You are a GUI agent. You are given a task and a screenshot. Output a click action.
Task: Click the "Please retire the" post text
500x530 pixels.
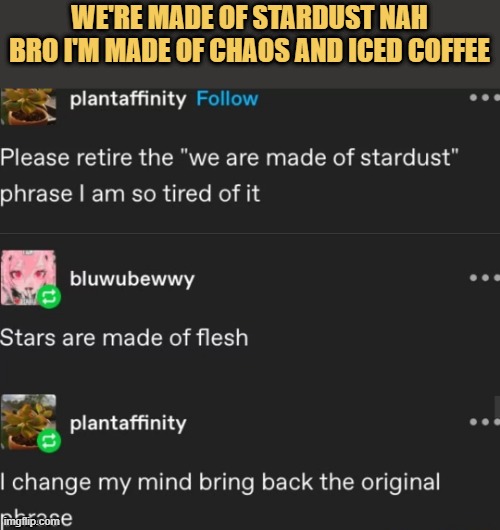[86, 158]
